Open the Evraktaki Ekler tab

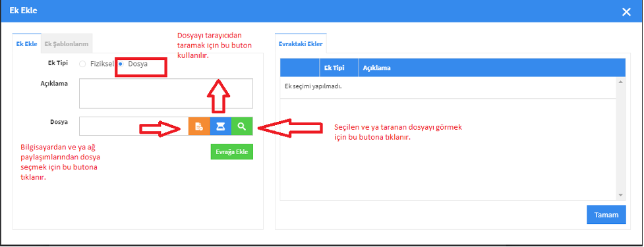[x=301, y=43]
